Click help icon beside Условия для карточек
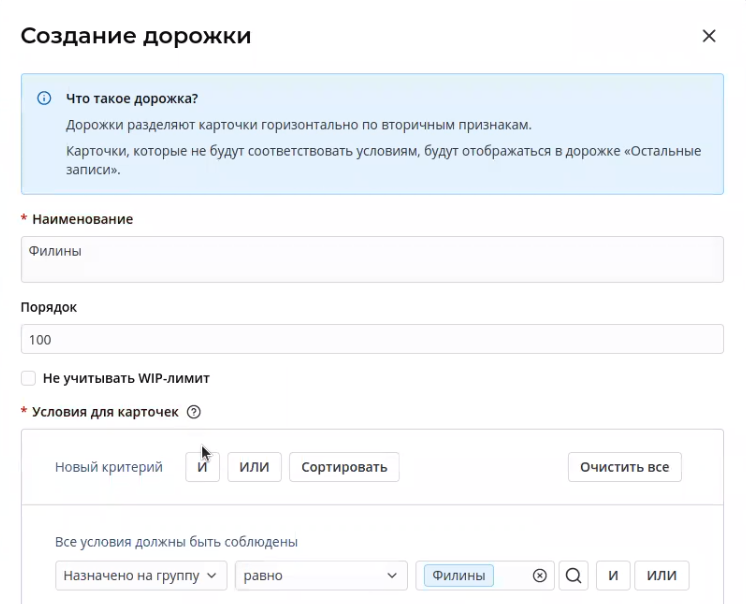Image resolution: width=746 pixels, height=604 pixels. (194, 411)
